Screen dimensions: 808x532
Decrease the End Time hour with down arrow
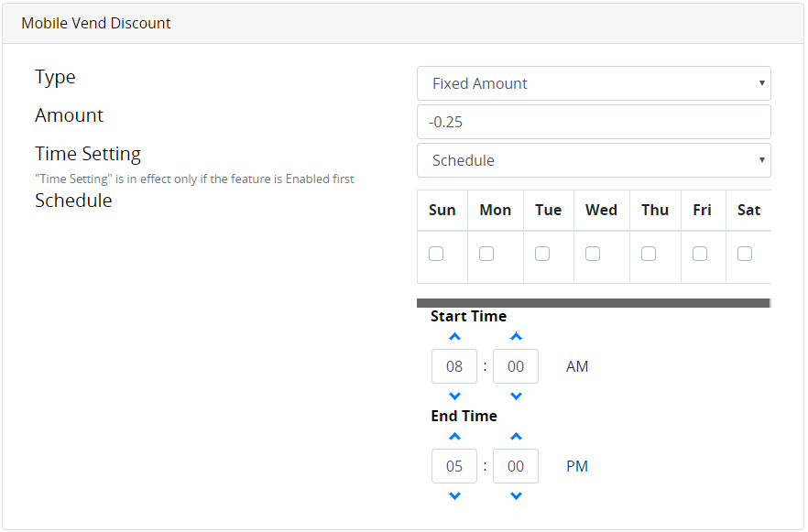click(454, 496)
